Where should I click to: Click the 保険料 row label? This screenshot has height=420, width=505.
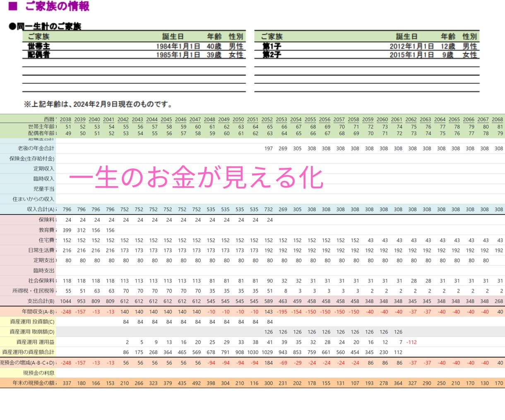(47, 220)
